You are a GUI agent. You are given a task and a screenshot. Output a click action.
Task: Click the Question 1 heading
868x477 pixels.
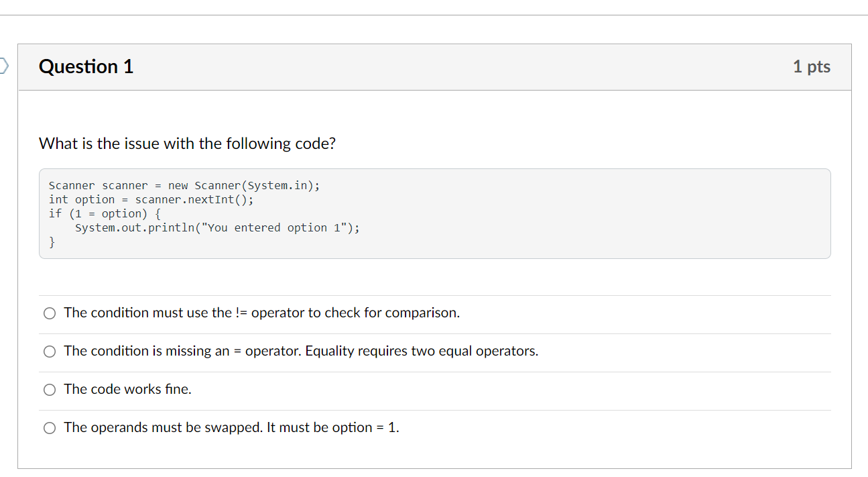pyautogui.click(x=86, y=66)
